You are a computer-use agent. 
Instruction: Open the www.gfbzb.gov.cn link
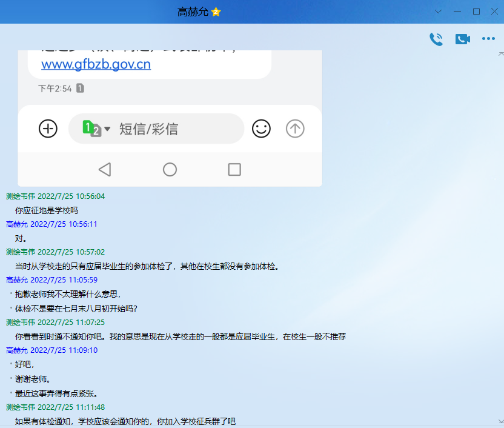pos(96,64)
